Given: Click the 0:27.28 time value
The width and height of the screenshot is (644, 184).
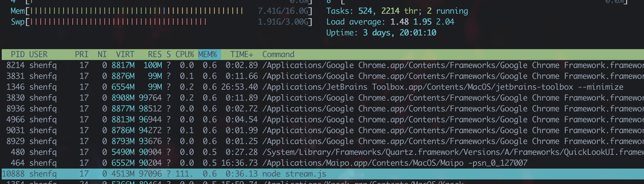Looking at the screenshot, I should click(x=242, y=152).
